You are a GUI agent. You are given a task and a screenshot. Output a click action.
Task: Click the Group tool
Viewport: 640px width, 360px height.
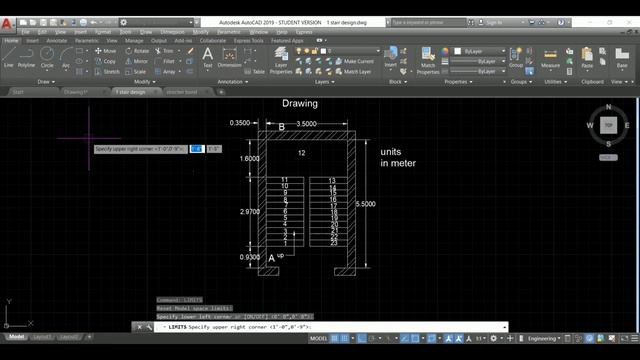(x=516, y=57)
